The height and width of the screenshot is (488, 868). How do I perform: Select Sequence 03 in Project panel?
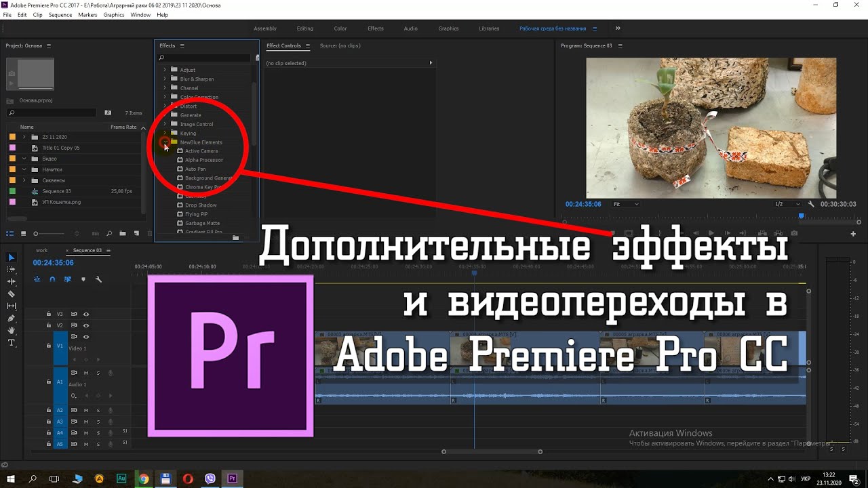click(x=56, y=191)
